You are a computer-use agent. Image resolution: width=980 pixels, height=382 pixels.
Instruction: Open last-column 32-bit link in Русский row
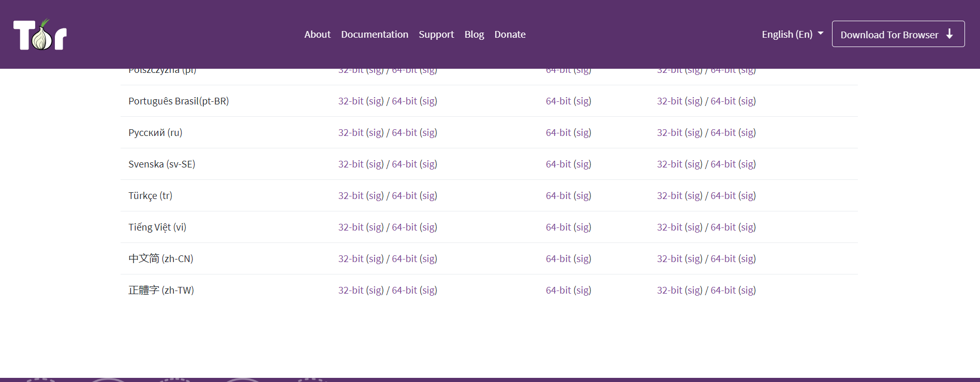670,132
